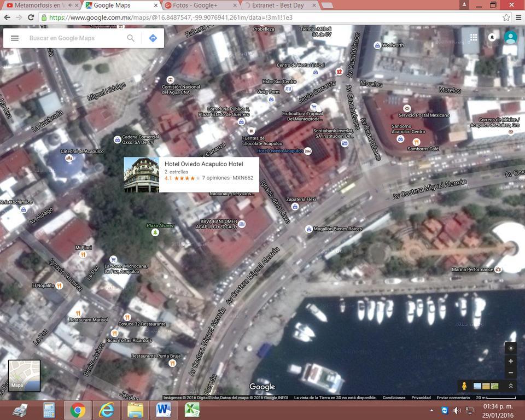The height and width of the screenshot is (420, 525).
Task: Zoom out on the map
Action: tap(511, 373)
